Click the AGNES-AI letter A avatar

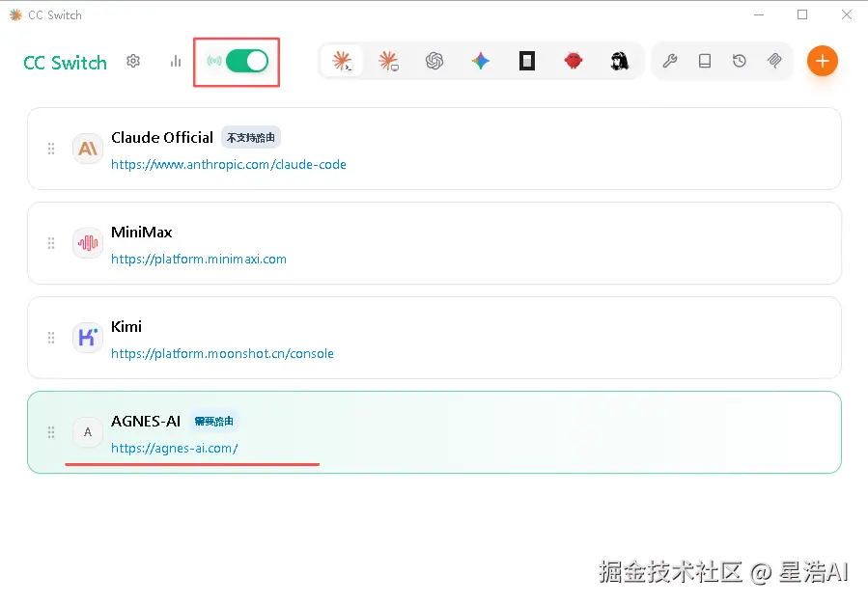(x=88, y=432)
